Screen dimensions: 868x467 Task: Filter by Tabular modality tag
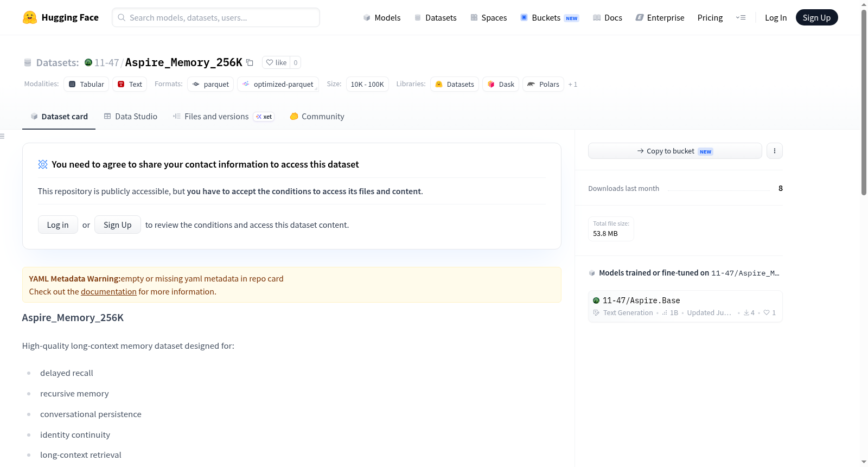(86, 84)
